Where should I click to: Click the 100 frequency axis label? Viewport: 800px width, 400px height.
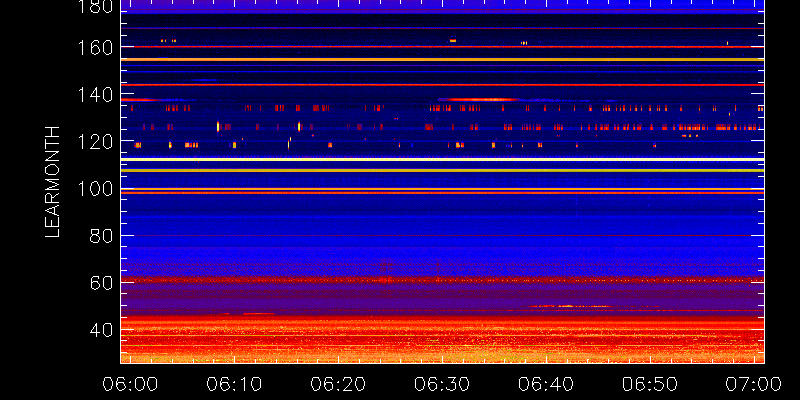(x=95, y=189)
